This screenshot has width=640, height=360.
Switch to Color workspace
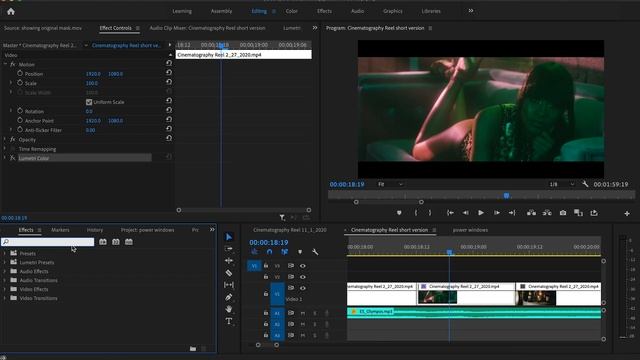point(291,11)
